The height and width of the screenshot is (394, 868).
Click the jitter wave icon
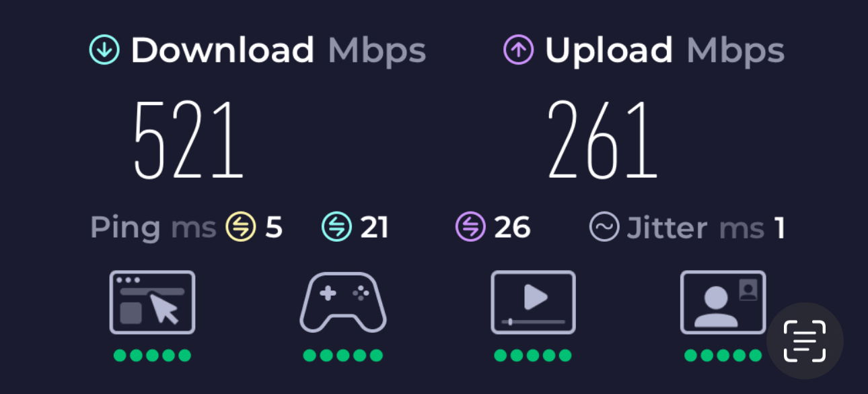[604, 227]
